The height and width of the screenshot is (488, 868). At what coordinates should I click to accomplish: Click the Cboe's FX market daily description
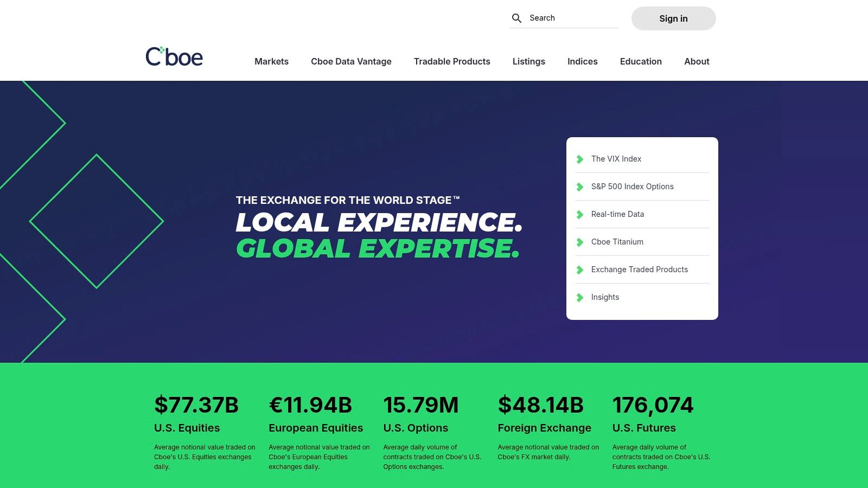pyautogui.click(x=548, y=452)
